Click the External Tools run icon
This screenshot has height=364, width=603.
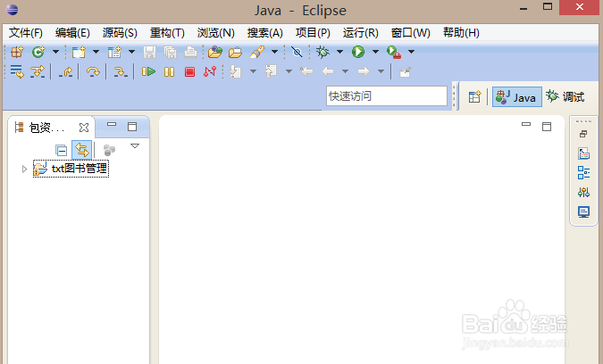[394, 52]
